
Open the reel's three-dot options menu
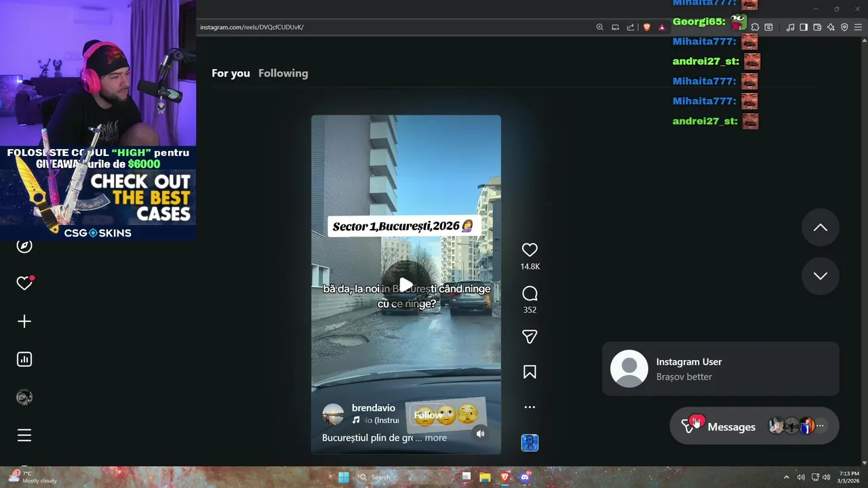click(530, 407)
